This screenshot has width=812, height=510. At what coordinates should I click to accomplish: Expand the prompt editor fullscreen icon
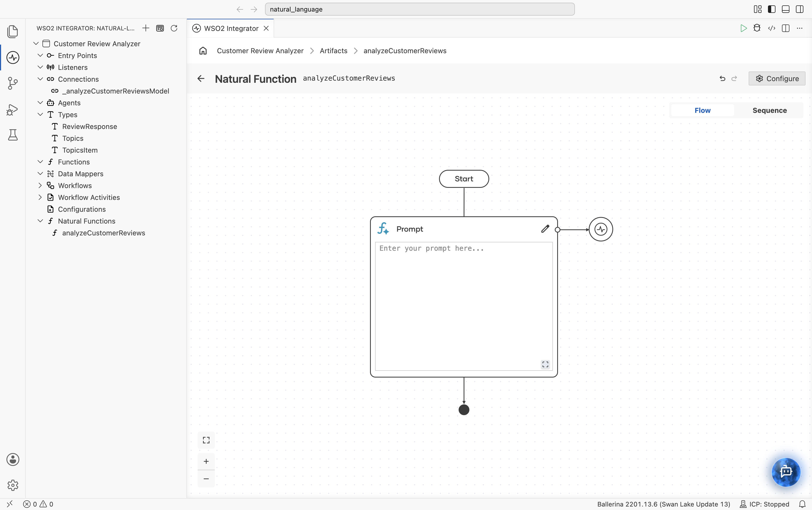545,364
